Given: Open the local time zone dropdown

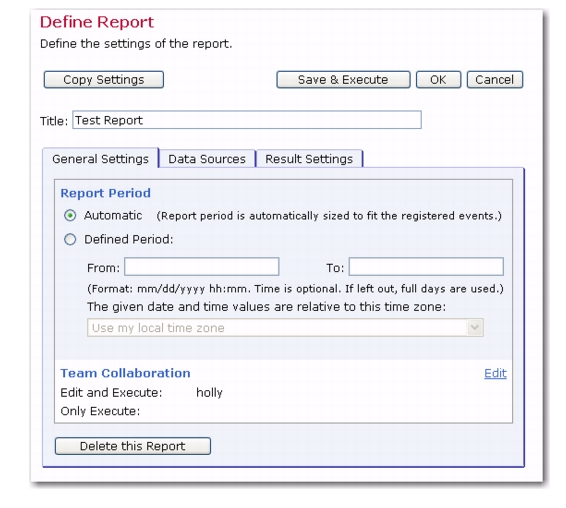Looking at the screenshot, I should (x=285, y=327).
